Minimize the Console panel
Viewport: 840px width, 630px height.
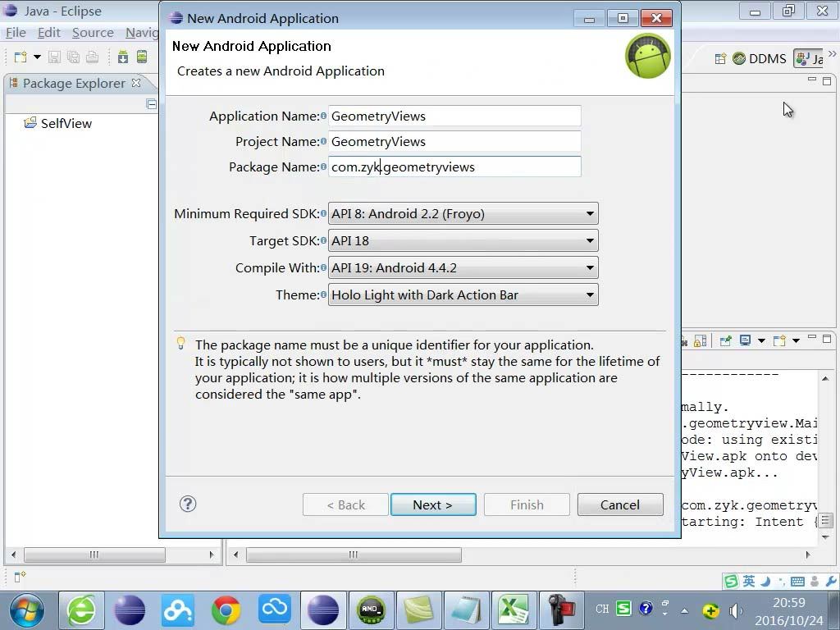tap(812, 337)
